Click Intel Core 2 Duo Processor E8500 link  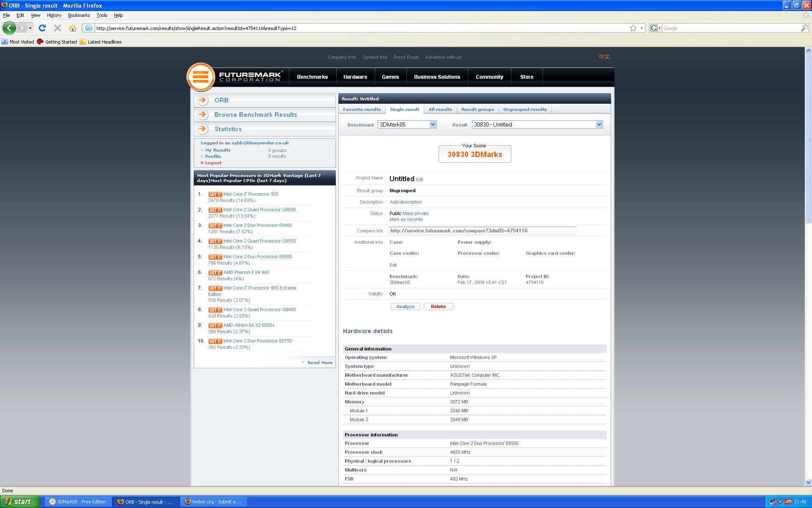tap(258, 257)
